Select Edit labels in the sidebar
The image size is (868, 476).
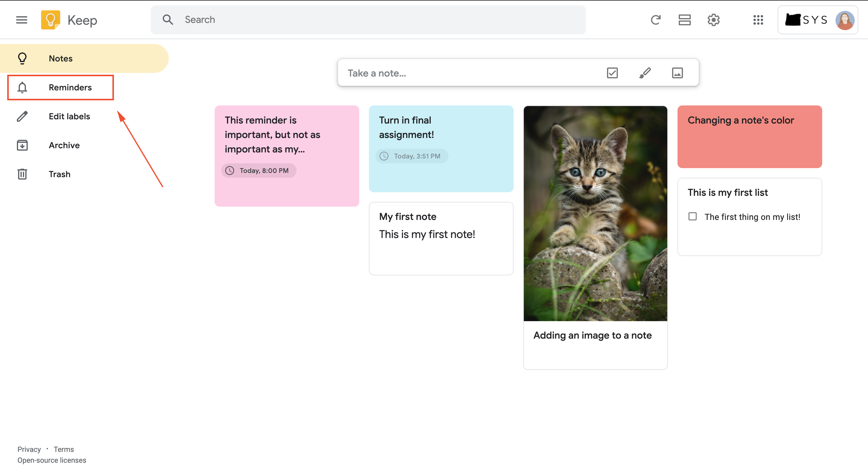click(69, 116)
